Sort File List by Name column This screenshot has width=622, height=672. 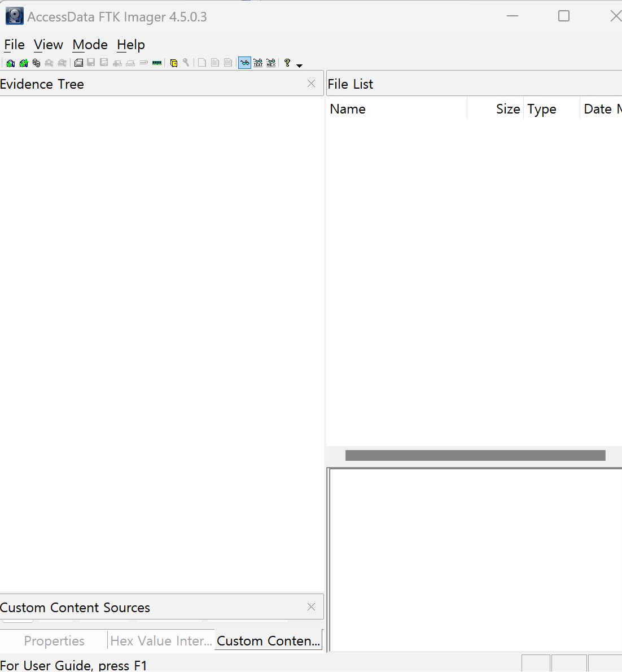[397, 109]
